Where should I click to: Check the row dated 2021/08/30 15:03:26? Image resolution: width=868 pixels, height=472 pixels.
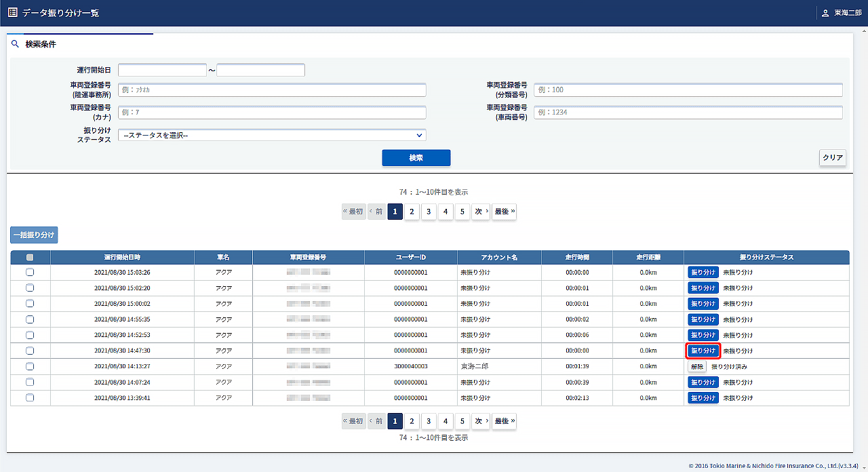click(x=30, y=272)
